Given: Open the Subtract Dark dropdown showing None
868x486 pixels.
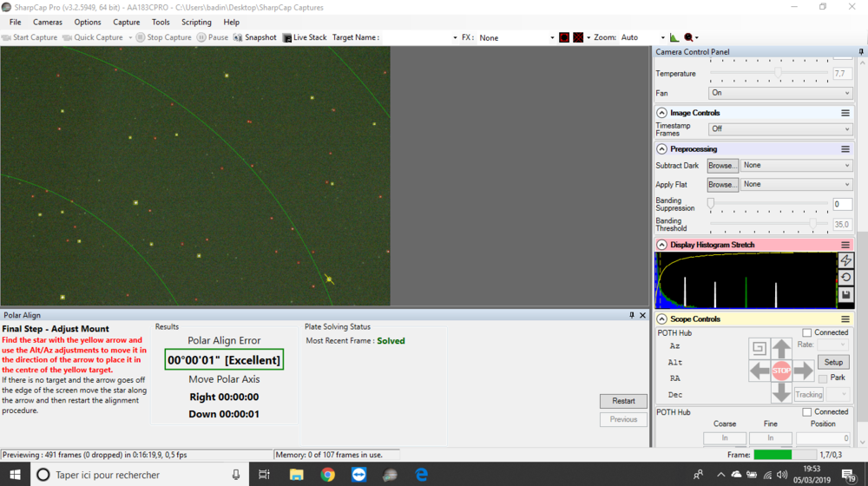Looking at the screenshot, I should (797, 166).
